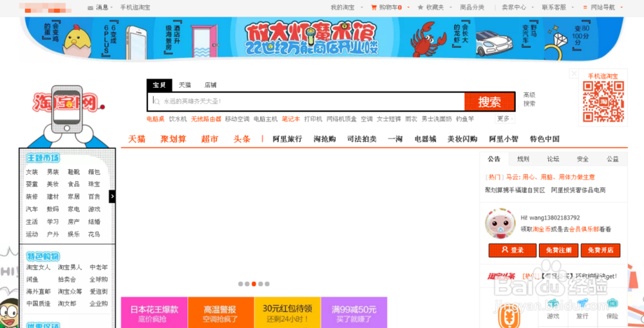Click into the search input field
The height and width of the screenshot is (328, 644).
[306, 101]
